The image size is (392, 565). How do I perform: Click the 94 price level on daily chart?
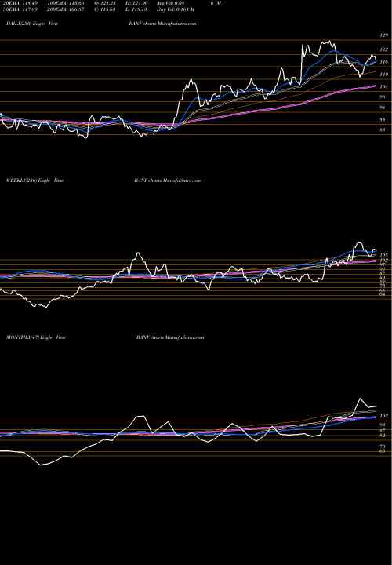pos(383,108)
